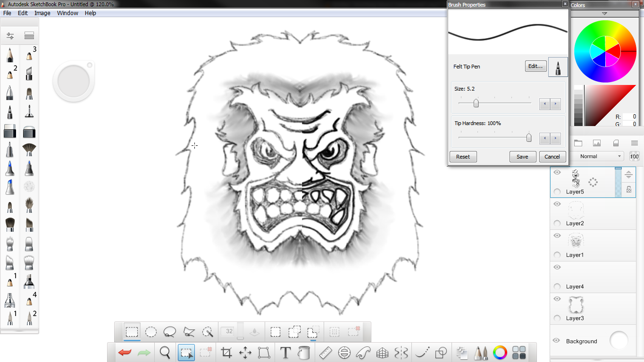Select the Layer3 thumbnail

(x=576, y=305)
